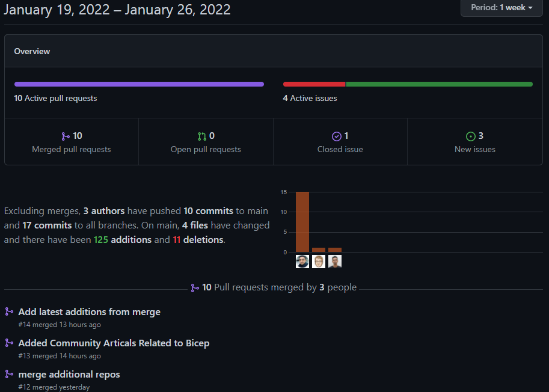Viewport: 549px width, 392px height.
Task: Click the purple active pull requests bar
Action: [x=139, y=84]
